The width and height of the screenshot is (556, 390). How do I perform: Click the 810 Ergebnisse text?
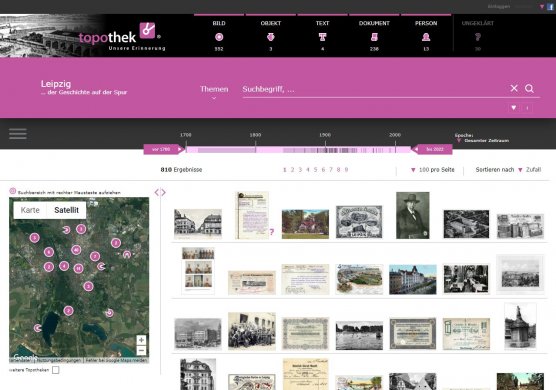(181, 170)
